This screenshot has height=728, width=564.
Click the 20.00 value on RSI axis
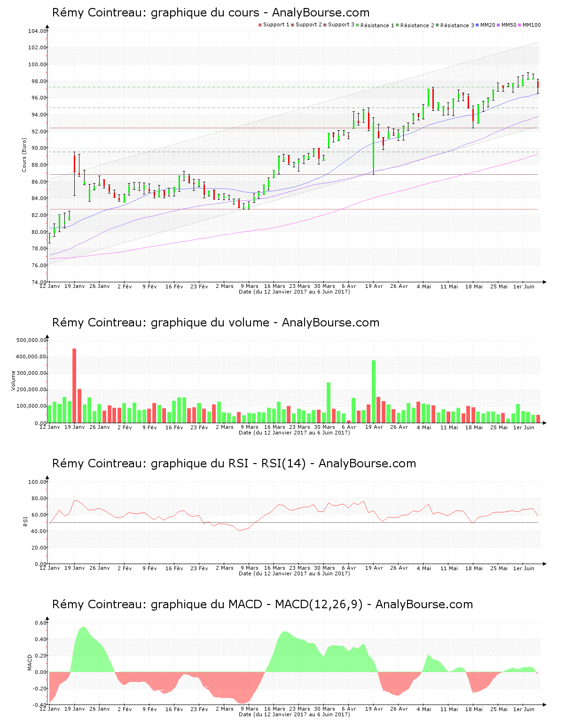(39, 548)
